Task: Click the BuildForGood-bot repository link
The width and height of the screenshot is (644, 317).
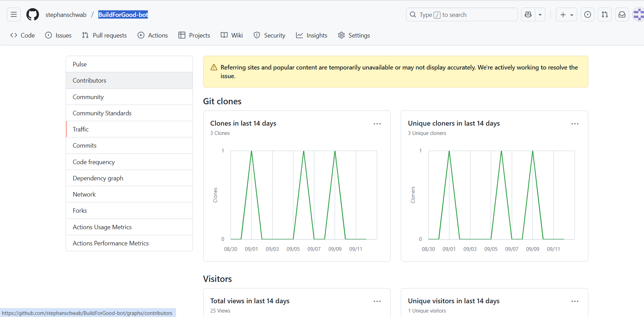Action: [x=123, y=15]
